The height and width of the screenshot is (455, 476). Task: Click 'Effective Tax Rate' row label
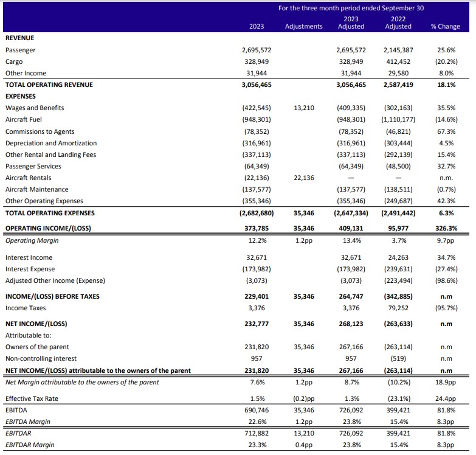coord(32,398)
